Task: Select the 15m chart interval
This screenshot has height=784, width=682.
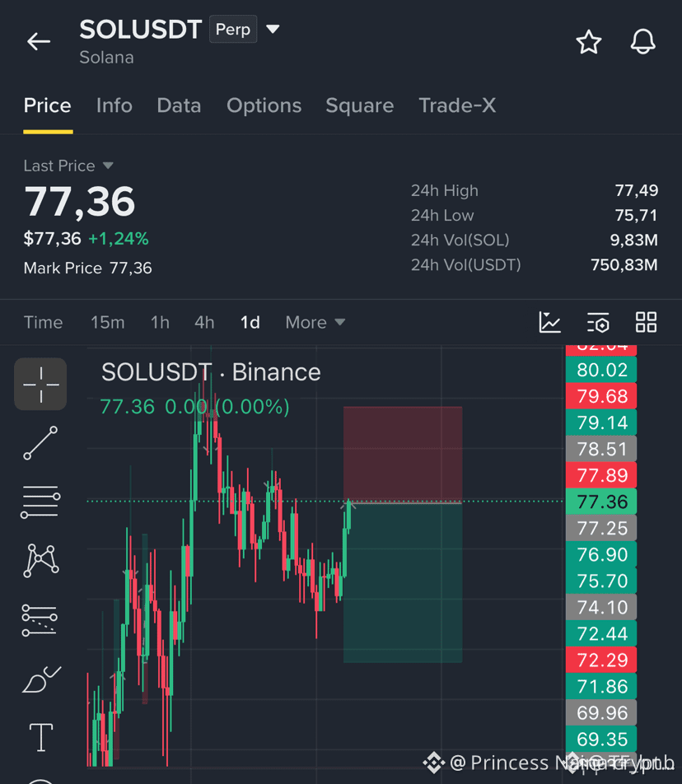Action: 108,323
